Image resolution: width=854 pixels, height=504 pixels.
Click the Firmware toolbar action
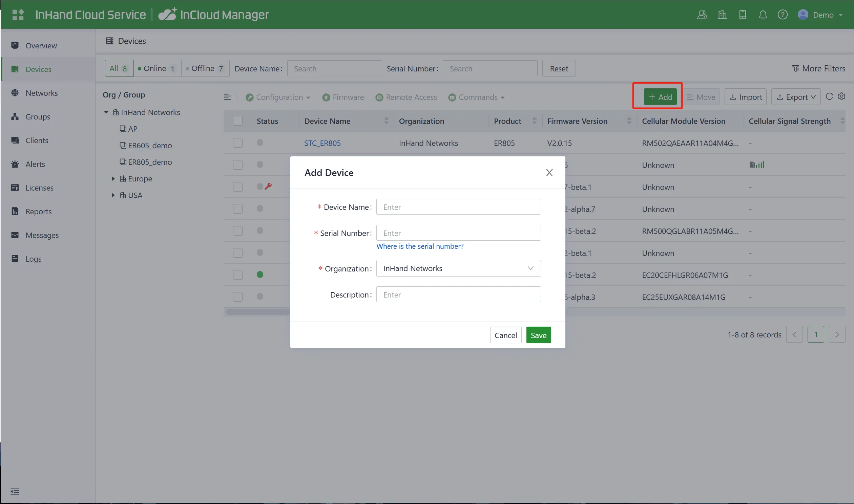tap(343, 97)
